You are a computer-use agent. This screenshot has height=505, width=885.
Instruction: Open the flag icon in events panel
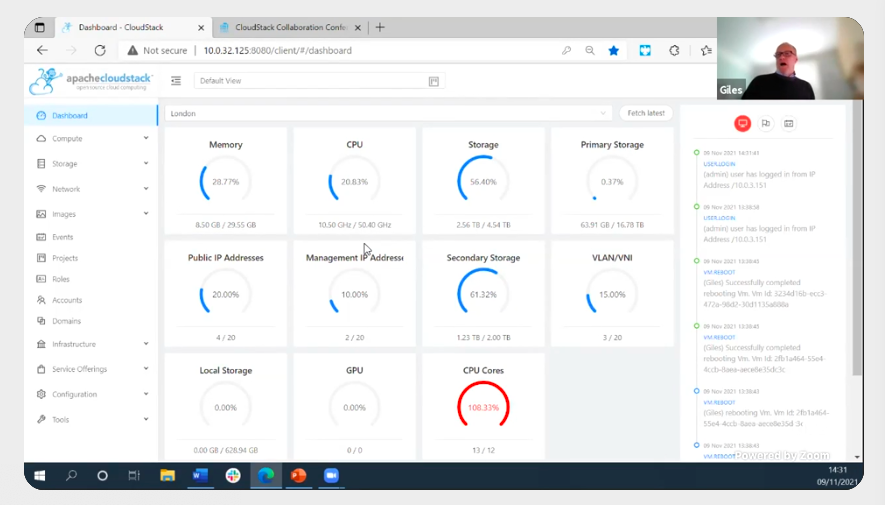click(765, 123)
